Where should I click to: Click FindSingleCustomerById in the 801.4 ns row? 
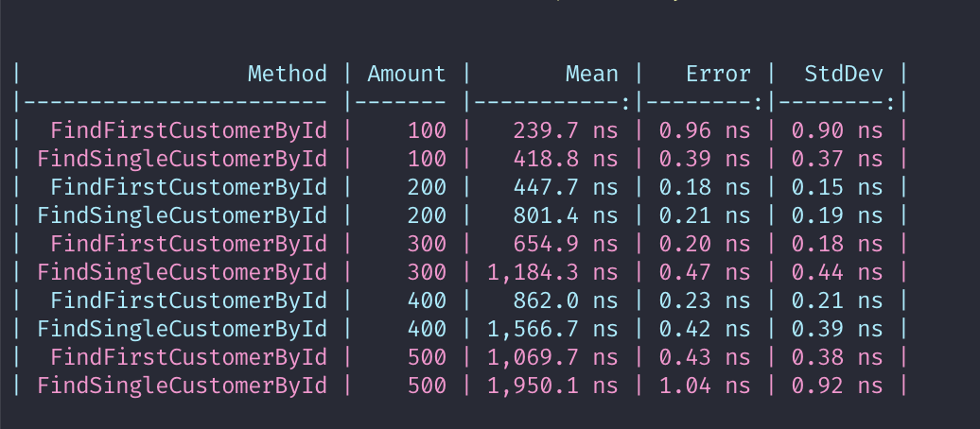point(182,215)
